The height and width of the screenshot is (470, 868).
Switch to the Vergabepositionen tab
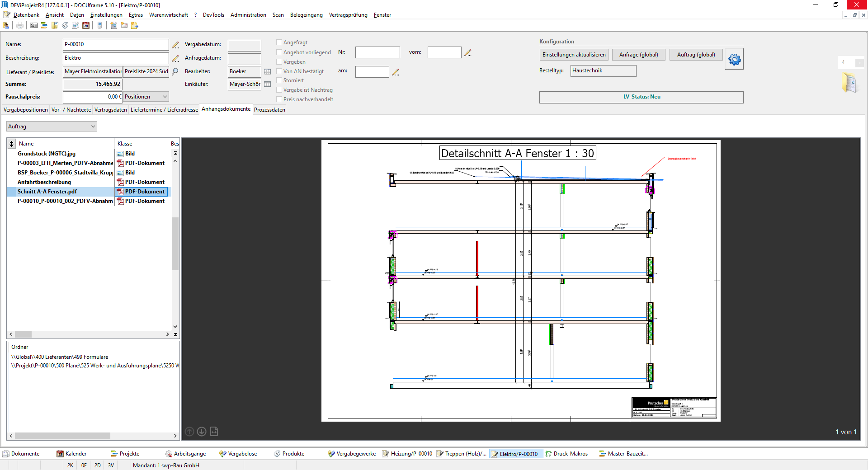pyautogui.click(x=26, y=110)
